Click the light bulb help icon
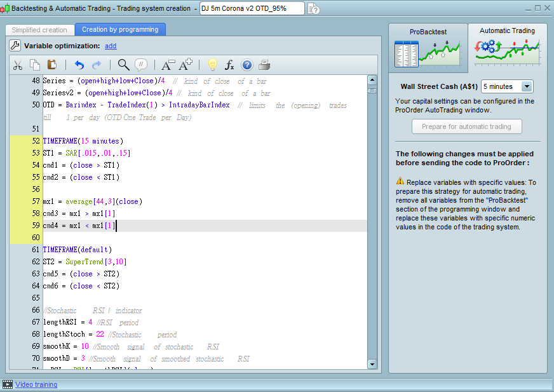 click(x=212, y=65)
